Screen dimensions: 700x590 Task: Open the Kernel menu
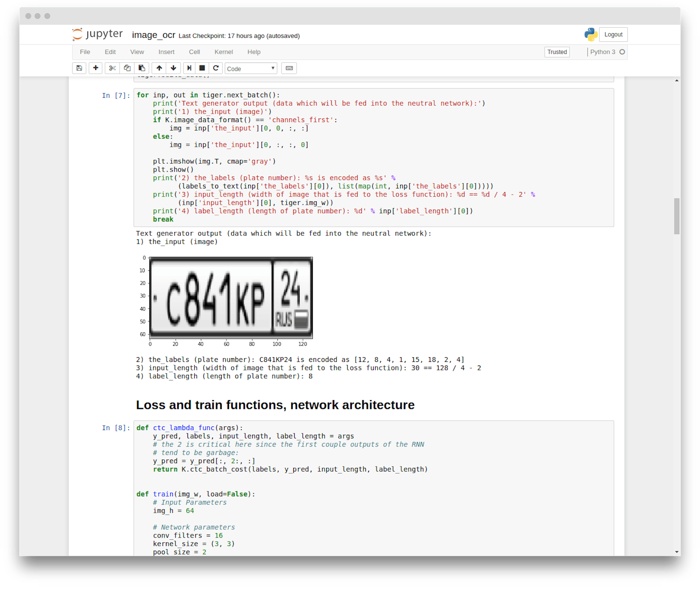[x=223, y=52]
